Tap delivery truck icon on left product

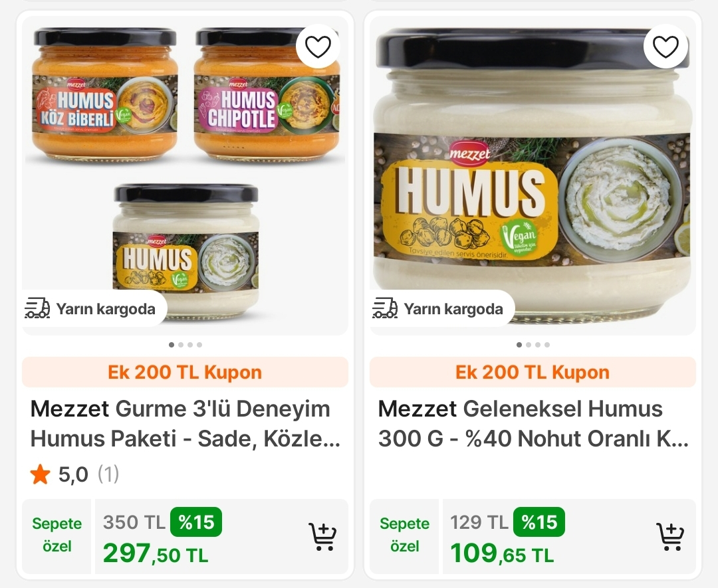click(x=37, y=308)
